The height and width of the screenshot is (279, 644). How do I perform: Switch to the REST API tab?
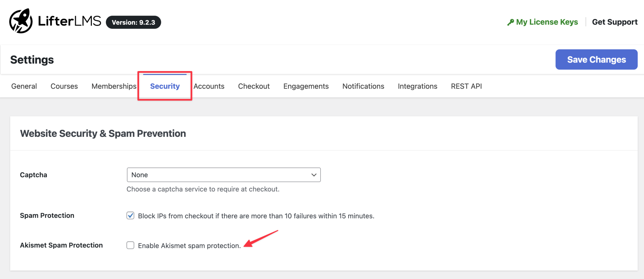(x=466, y=86)
